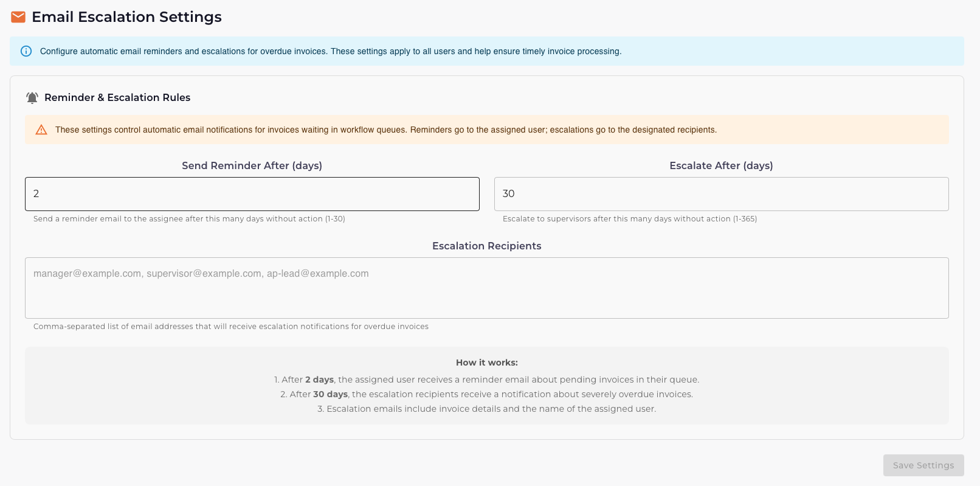The height and width of the screenshot is (486, 980).
Task: Select the Escalate After days input
Action: click(721, 193)
